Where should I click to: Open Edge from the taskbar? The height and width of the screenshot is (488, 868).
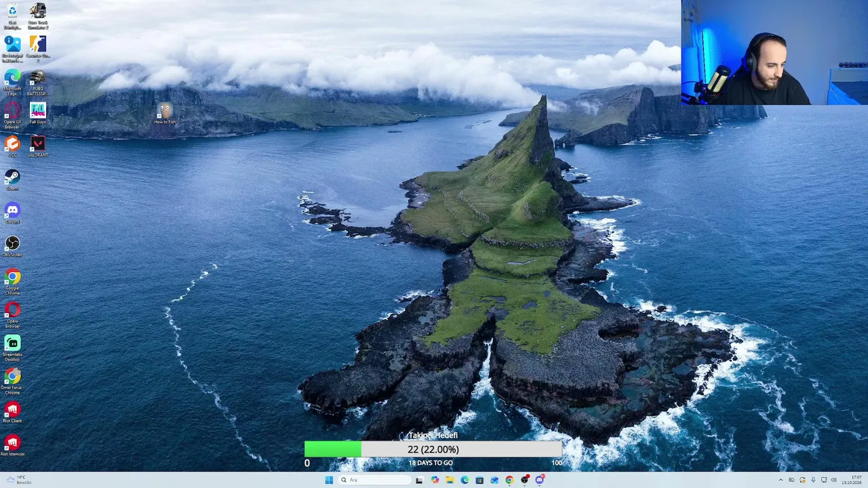click(x=465, y=480)
